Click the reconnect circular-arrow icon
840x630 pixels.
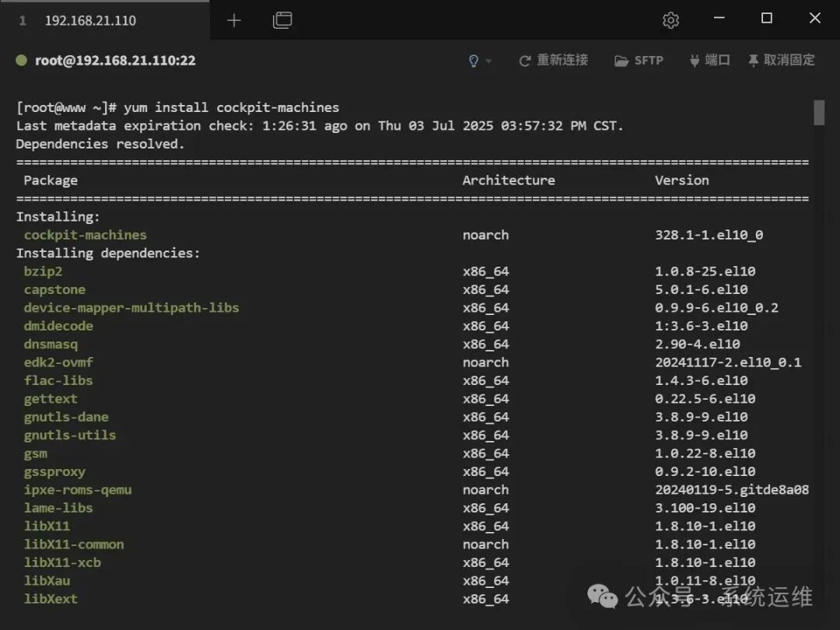point(524,60)
